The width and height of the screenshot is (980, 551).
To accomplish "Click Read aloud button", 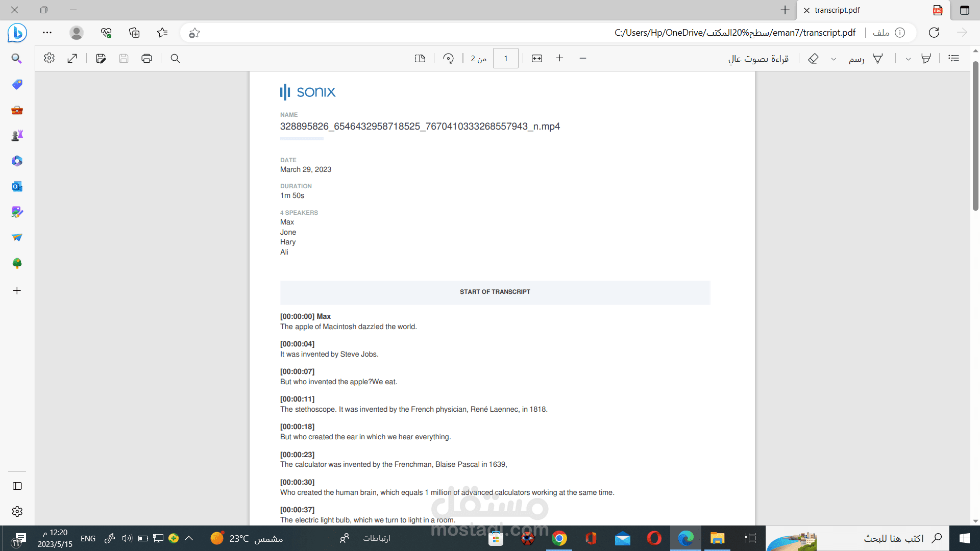I will pos(758,59).
